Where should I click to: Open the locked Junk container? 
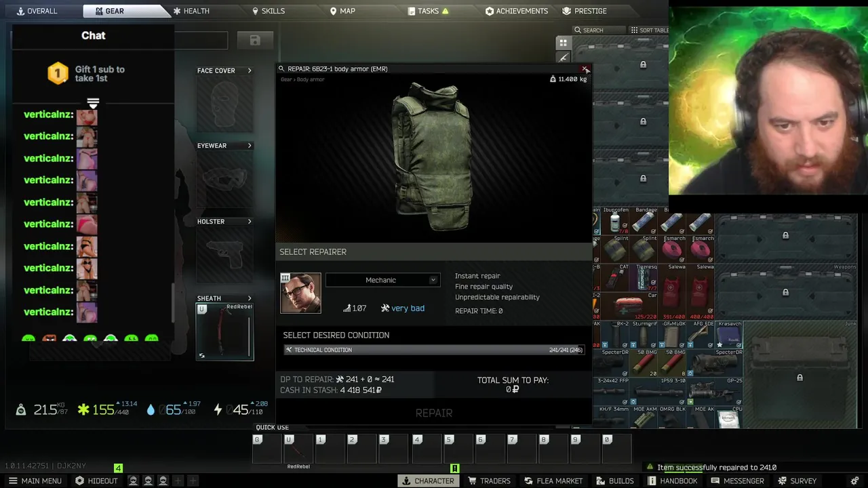pos(800,374)
